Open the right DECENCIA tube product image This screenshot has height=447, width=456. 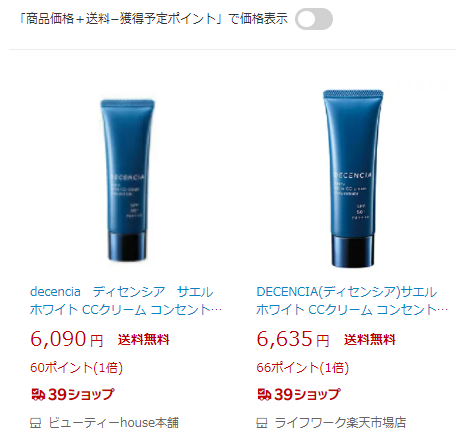pos(353,178)
